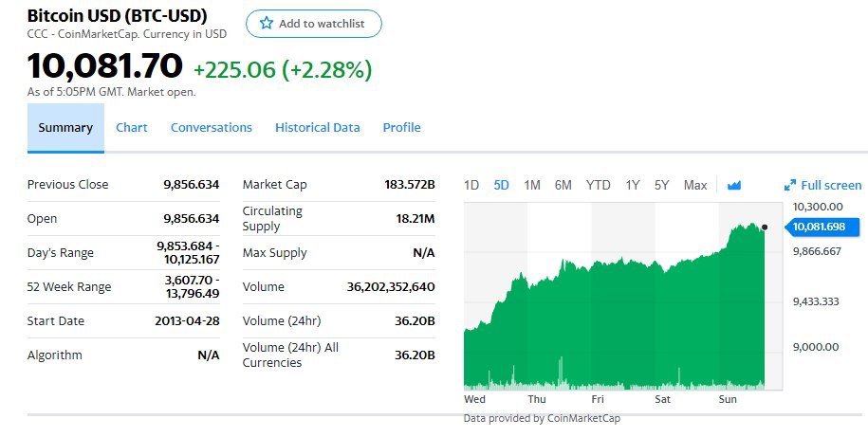The height and width of the screenshot is (437, 868).
Task: Select the 5Y chart range
Action: pos(661,185)
